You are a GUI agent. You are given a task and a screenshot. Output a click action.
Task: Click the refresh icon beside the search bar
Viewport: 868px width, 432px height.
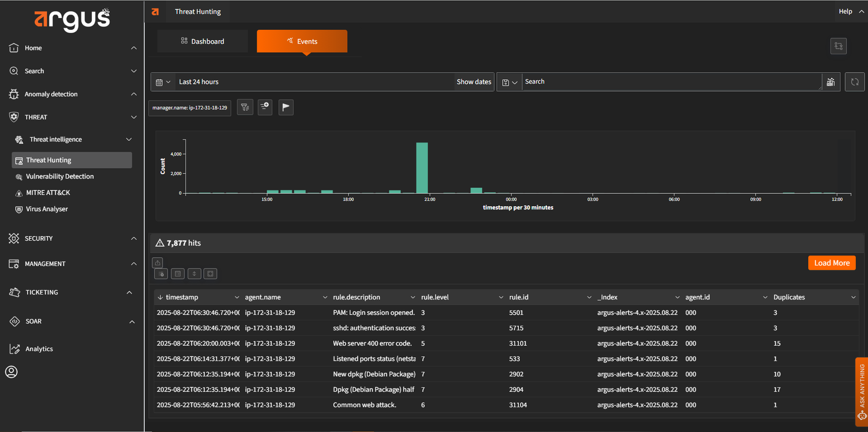coord(854,82)
